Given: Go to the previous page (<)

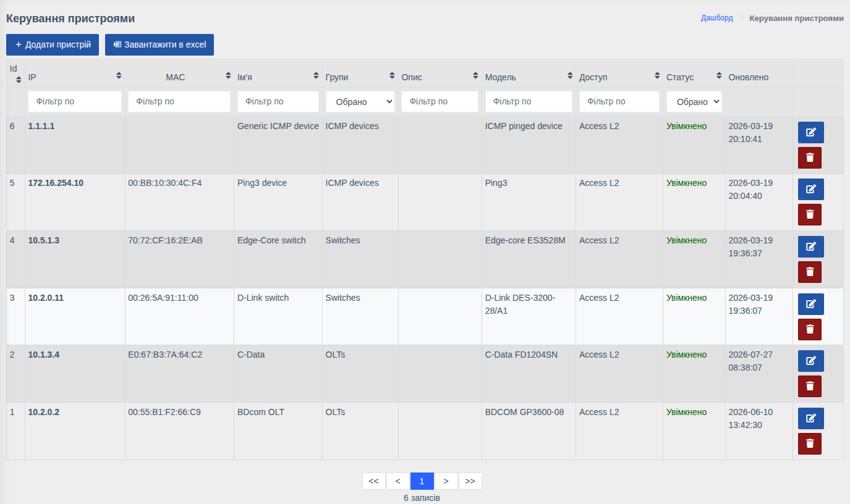Looking at the screenshot, I should click(x=398, y=481).
